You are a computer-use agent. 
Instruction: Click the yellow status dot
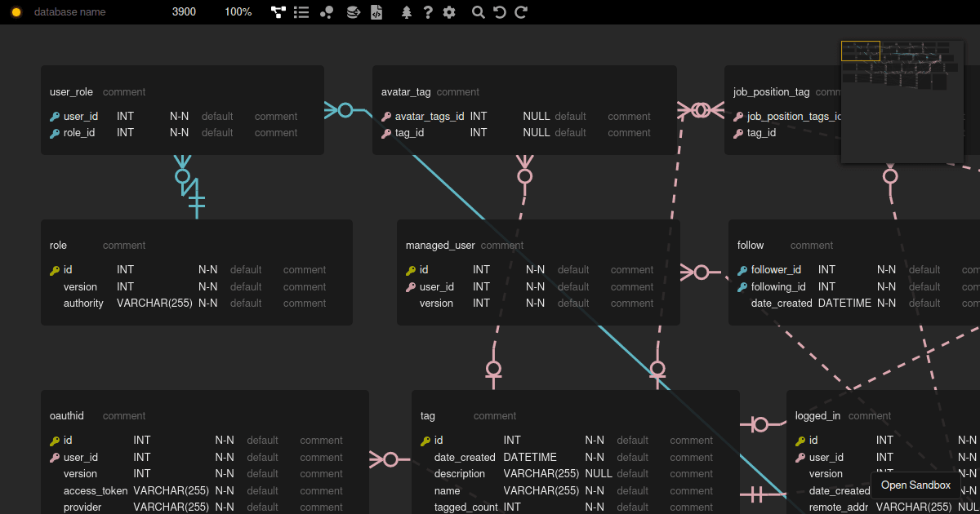(x=16, y=11)
